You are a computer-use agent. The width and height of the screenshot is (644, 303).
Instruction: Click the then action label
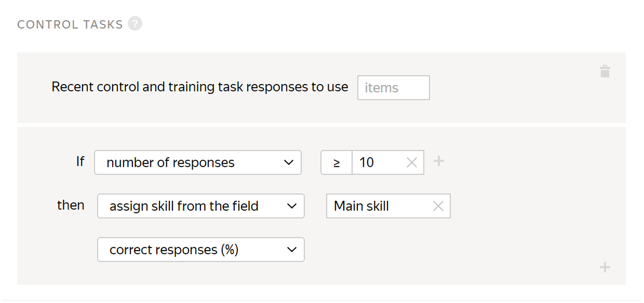tap(71, 205)
